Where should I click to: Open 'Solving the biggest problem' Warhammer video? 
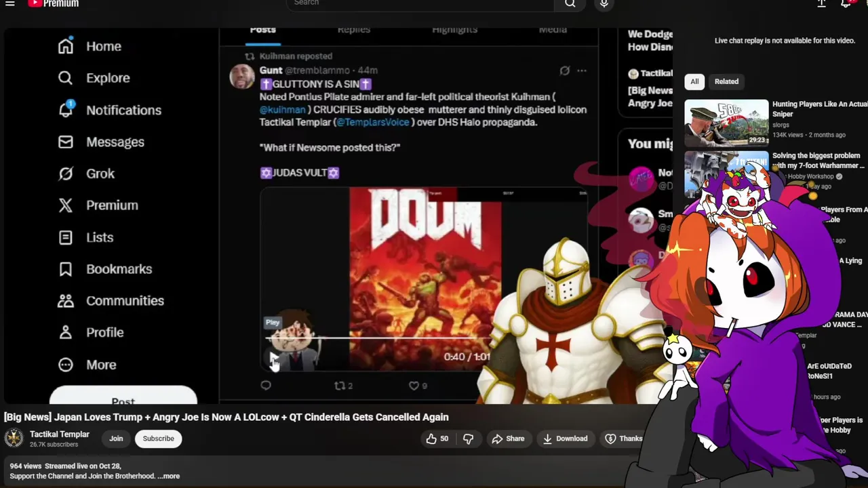(x=818, y=161)
